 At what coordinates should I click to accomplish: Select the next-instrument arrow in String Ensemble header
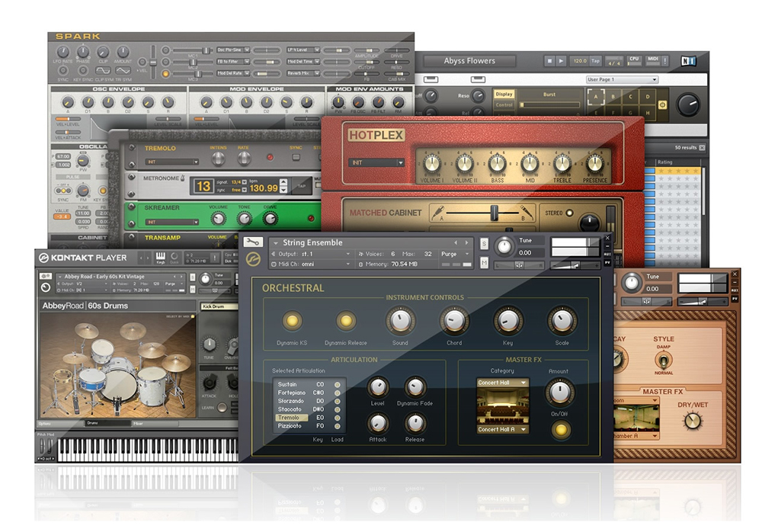click(x=466, y=242)
